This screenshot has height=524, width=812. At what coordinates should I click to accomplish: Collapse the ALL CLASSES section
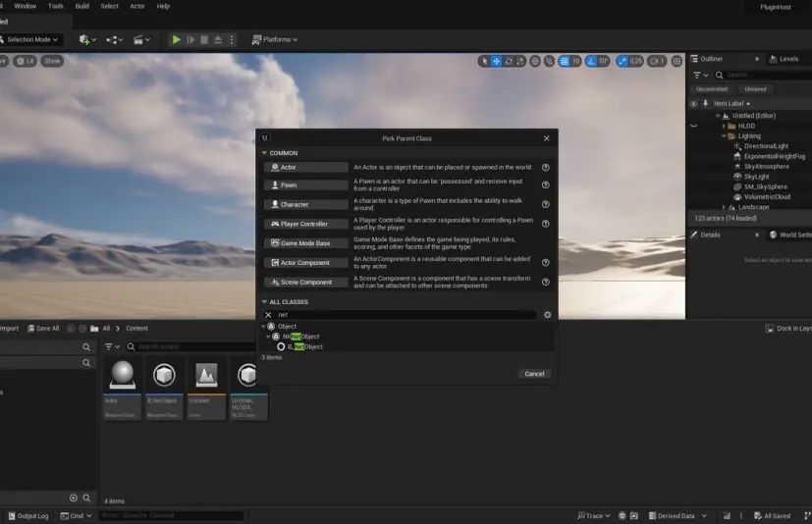pos(264,301)
